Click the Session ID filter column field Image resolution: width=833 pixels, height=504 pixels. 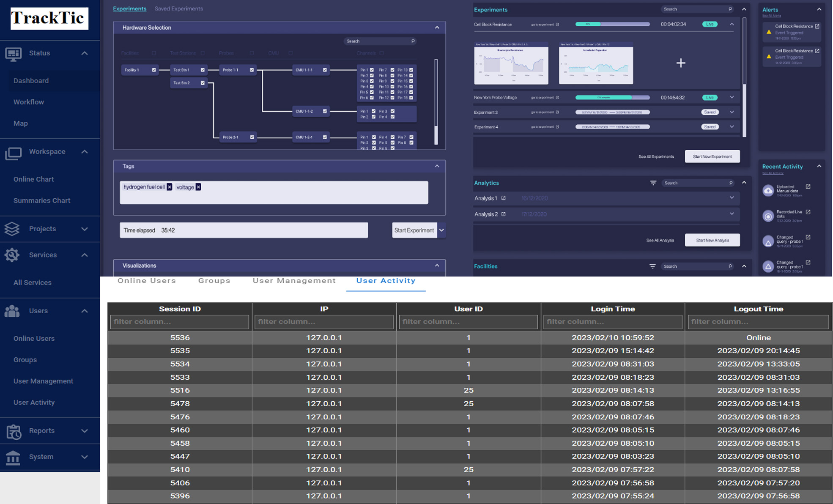tap(179, 322)
